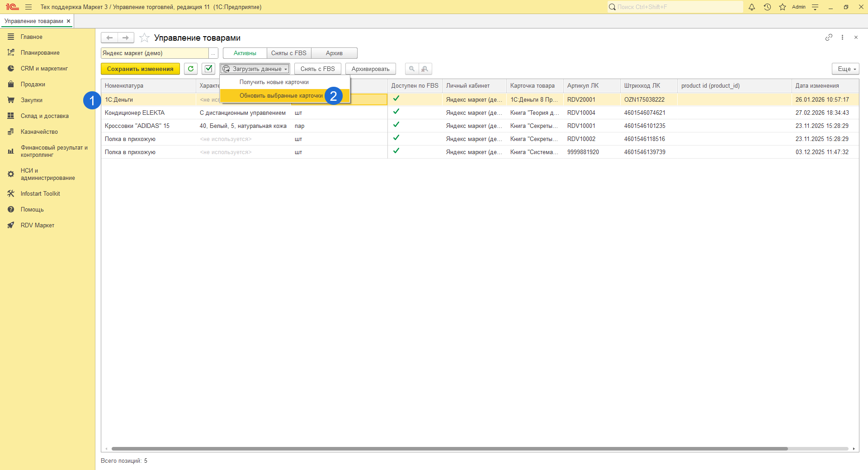The image size is (868, 470).
Task: Open the Еще dropdown menu
Action: pyautogui.click(x=845, y=69)
